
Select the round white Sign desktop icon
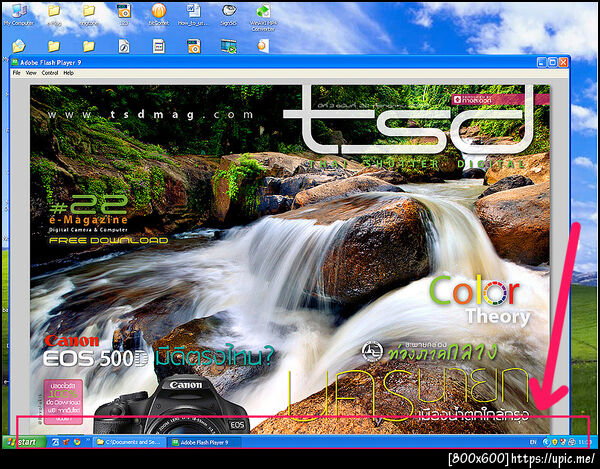coord(228,15)
